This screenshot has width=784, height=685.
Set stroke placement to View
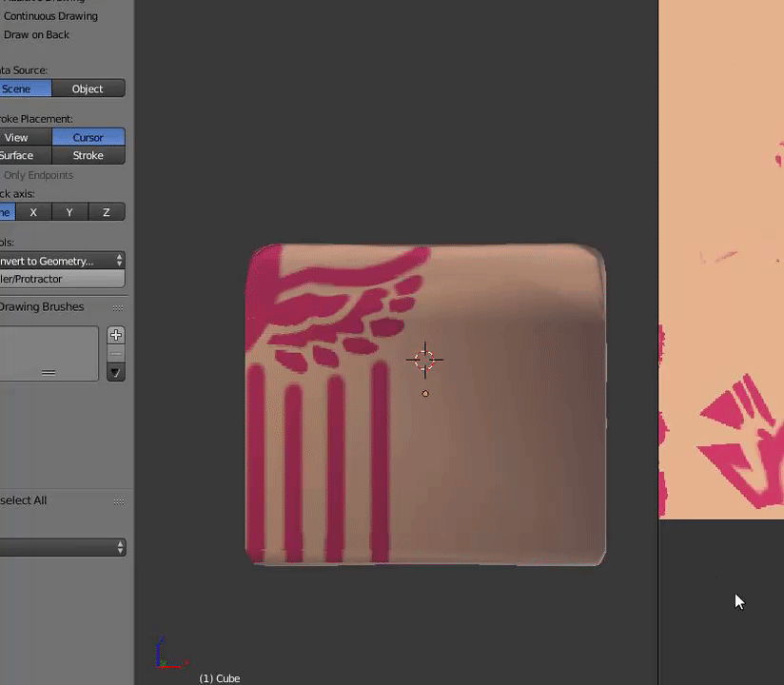(25, 137)
